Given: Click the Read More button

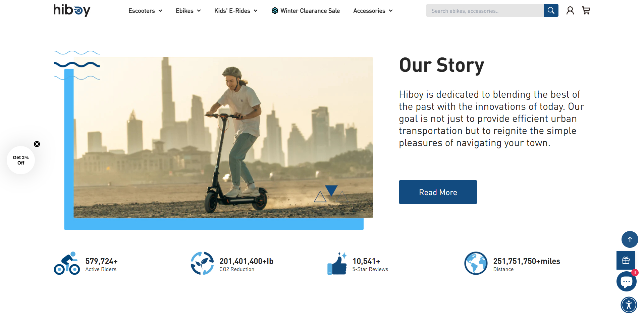Looking at the screenshot, I should pyautogui.click(x=438, y=192).
